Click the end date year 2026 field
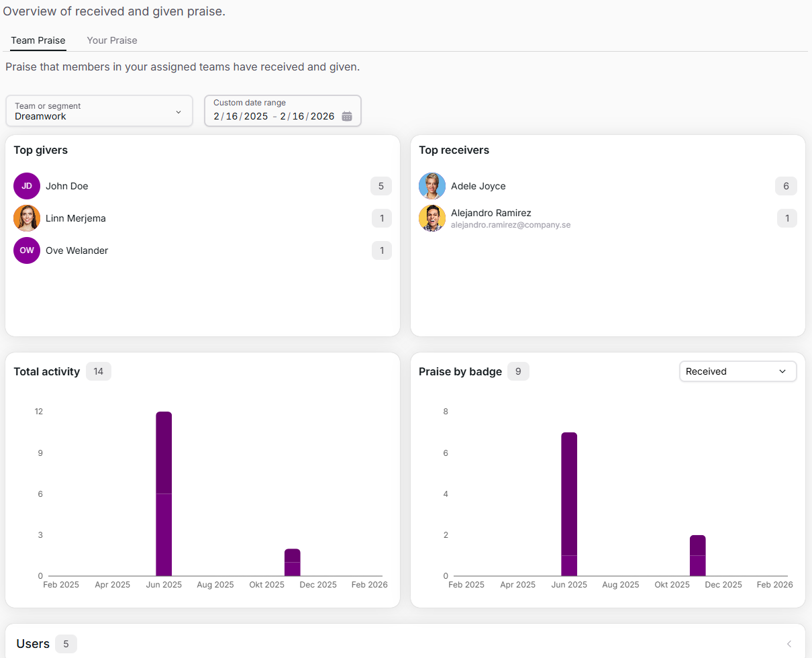 pos(323,116)
